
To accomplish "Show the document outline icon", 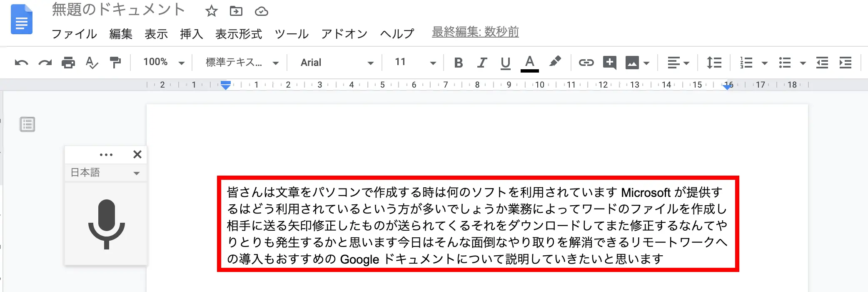I will pyautogui.click(x=27, y=124).
